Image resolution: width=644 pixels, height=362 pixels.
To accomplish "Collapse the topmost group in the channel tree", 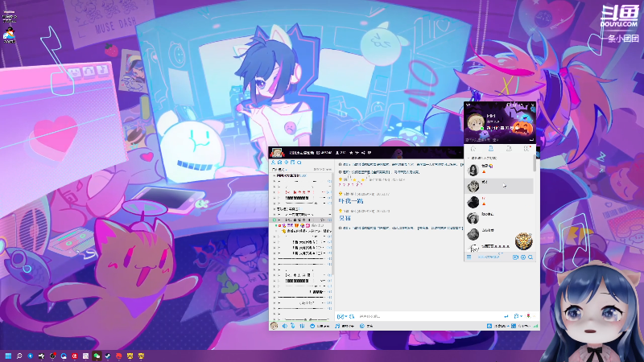I will coord(275,175).
